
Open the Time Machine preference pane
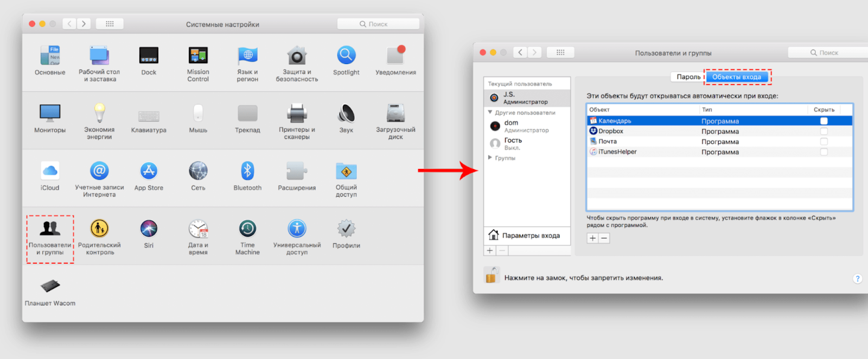tap(247, 229)
